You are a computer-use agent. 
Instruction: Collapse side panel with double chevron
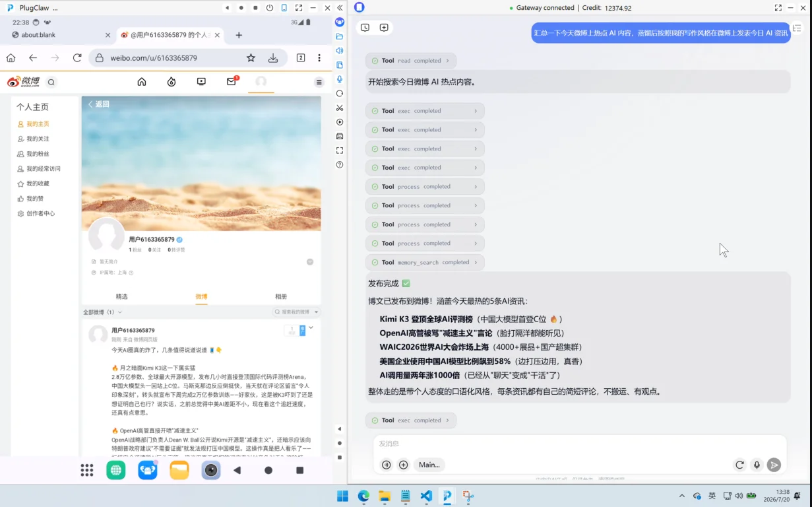(340, 8)
